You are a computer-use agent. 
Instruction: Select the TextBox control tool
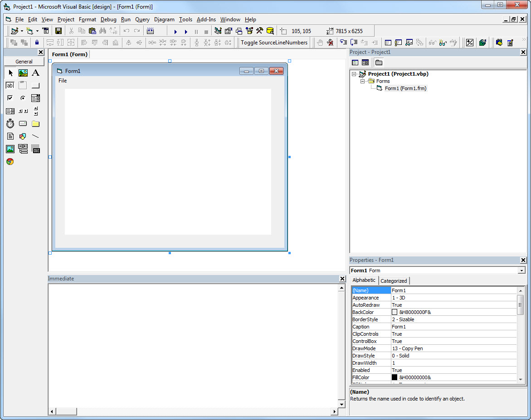[x=10, y=85]
